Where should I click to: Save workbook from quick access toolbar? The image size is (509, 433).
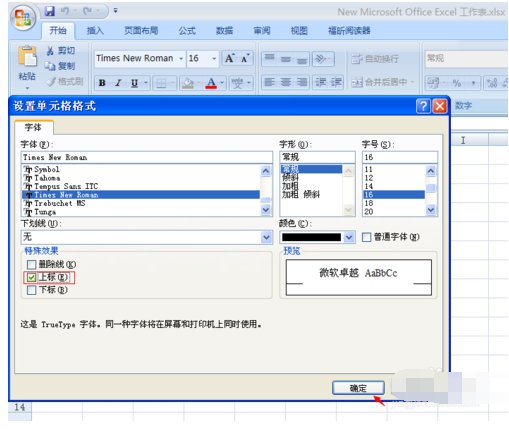click(50, 11)
